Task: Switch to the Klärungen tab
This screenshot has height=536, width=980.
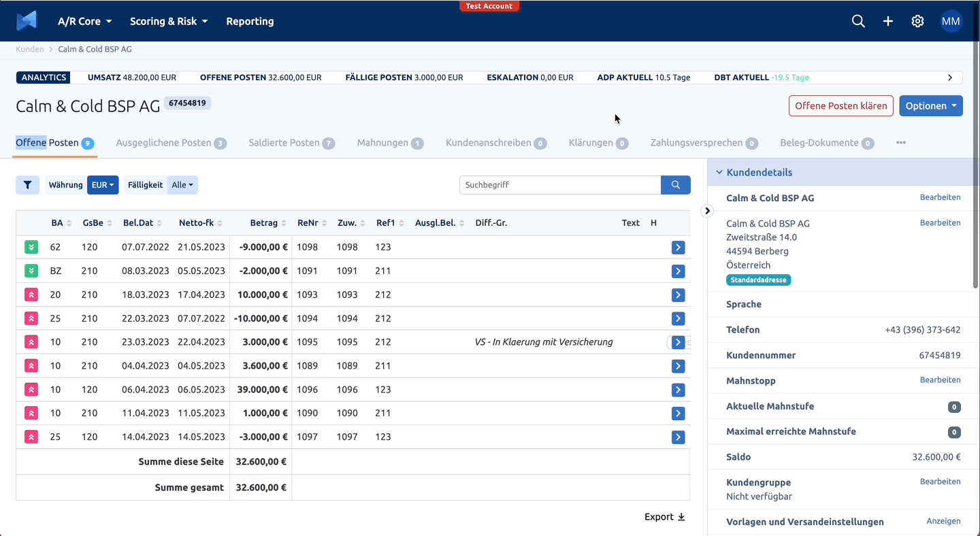Action: [598, 143]
